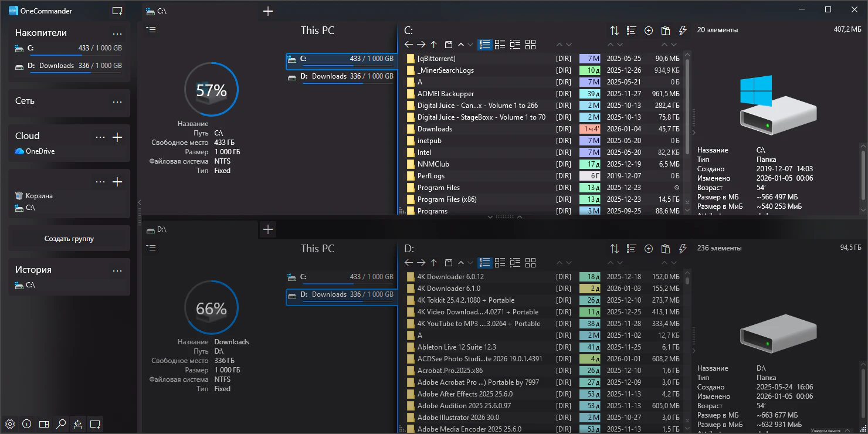
Task: Open hamburger menu beside bottom This PC
Action: (x=151, y=248)
